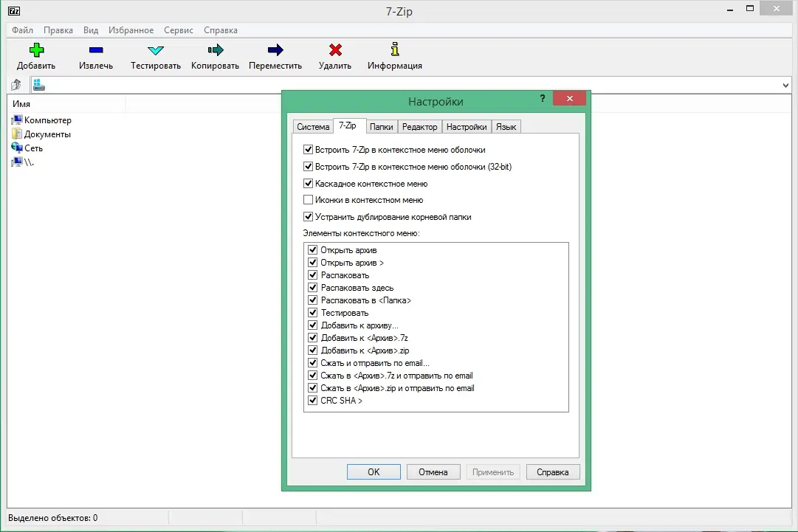Select the Компьютер row label

[x=48, y=120]
